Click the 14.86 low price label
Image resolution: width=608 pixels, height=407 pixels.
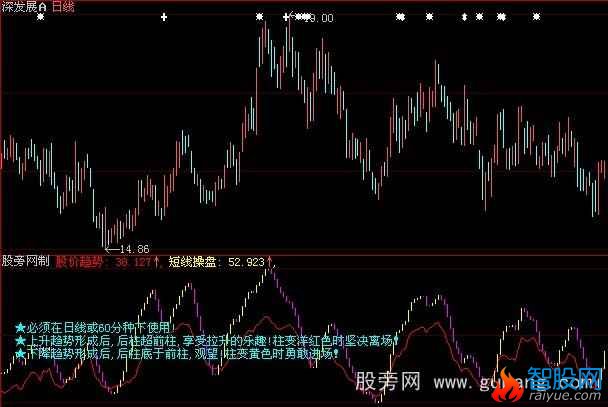tap(135, 249)
